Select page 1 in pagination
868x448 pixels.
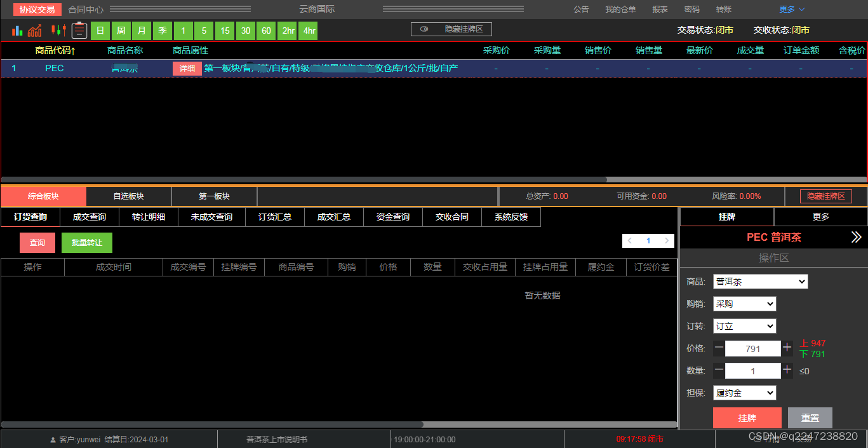point(648,241)
